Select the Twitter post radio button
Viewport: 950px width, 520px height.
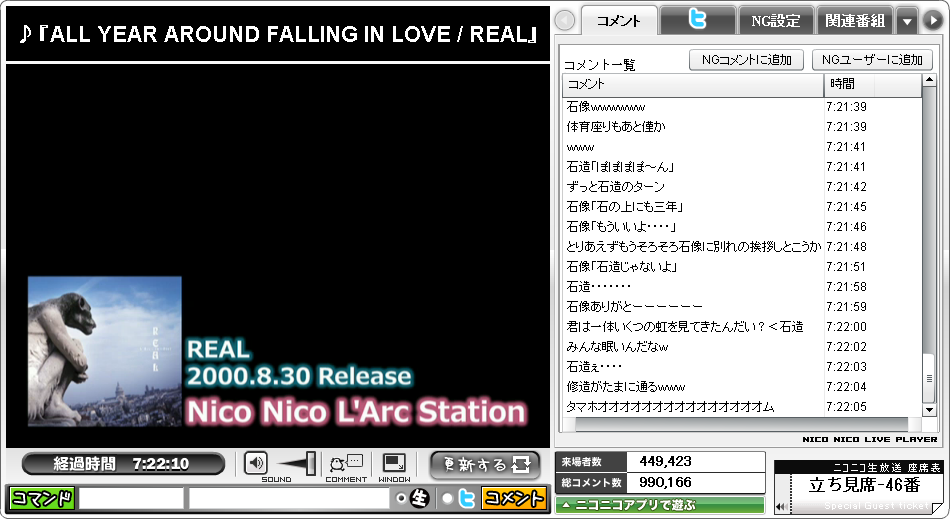pos(447,498)
